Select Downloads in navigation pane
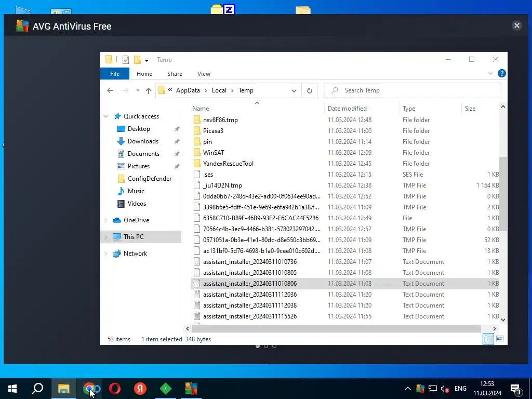The height and width of the screenshot is (399, 532). 143,141
